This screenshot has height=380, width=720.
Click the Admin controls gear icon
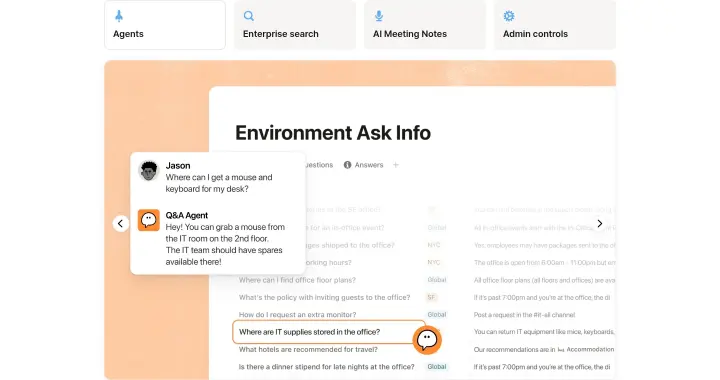click(509, 16)
